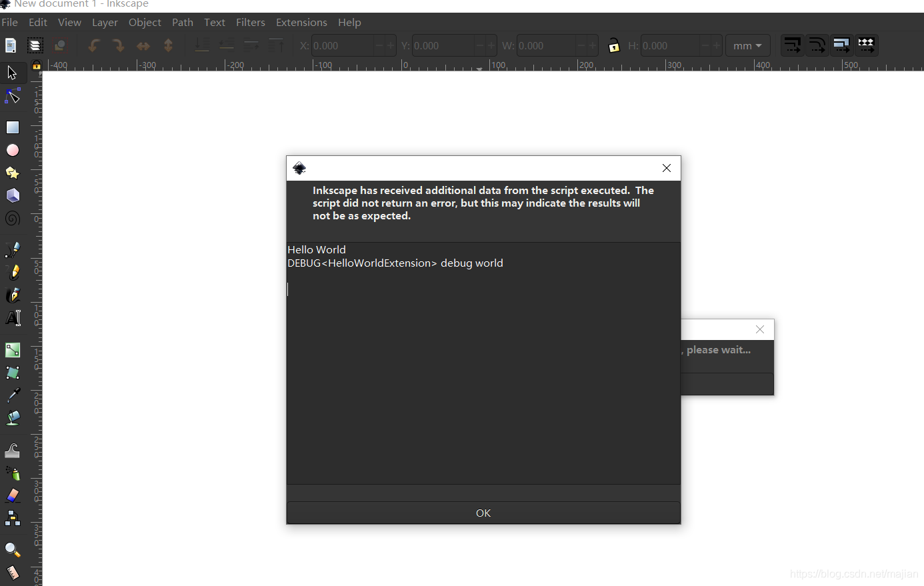The height and width of the screenshot is (586, 924).
Task: Select the Color dropper tool
Action: tap(12, 395)
